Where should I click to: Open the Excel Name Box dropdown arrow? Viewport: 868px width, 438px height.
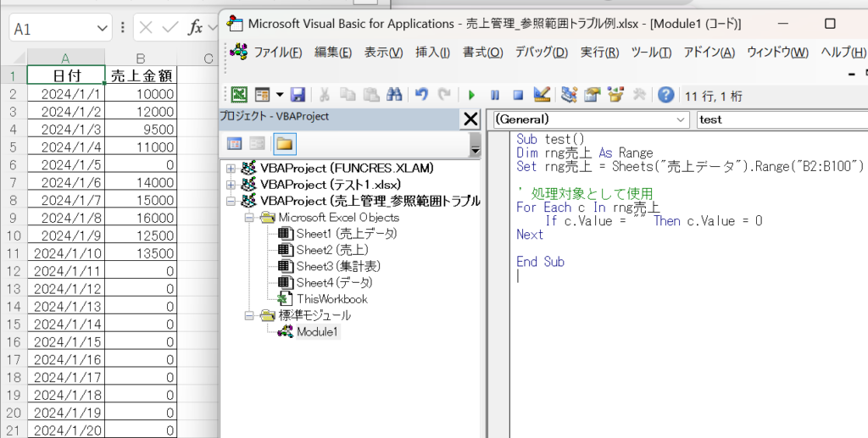click(x=102, y=29)
